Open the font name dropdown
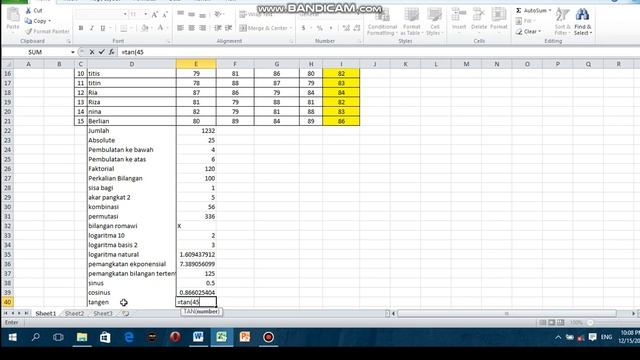 click(125, 14)
